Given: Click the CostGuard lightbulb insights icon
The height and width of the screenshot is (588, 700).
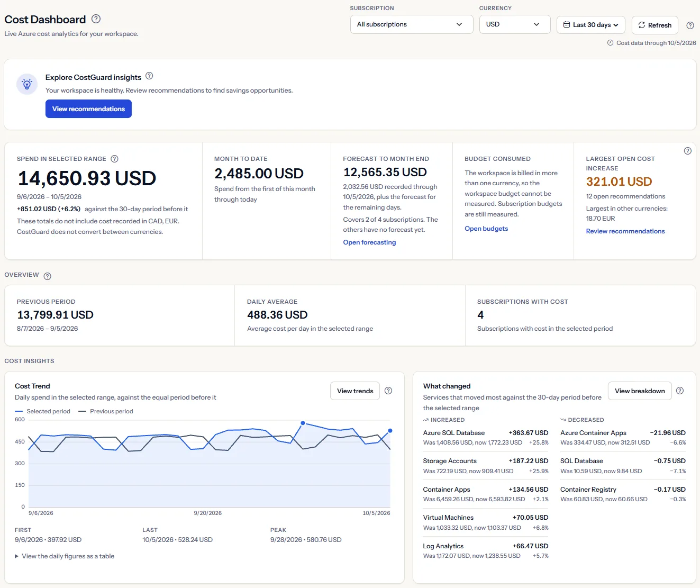Looking at the screenshot, I should click(27, 84).
